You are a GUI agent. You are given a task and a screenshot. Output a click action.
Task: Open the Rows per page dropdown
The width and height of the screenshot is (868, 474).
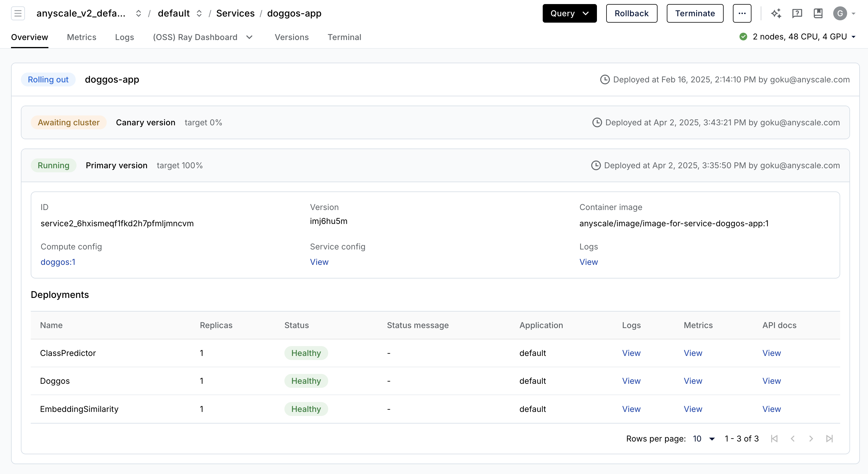[704, 439]
